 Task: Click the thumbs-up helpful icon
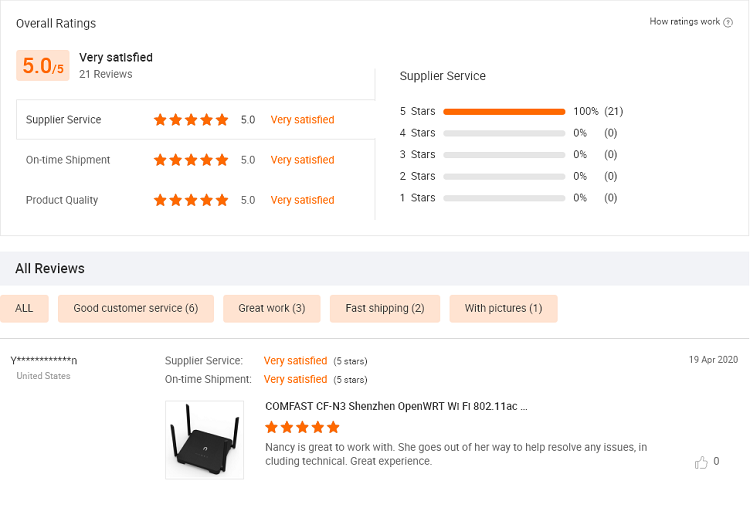coord(701,462)
